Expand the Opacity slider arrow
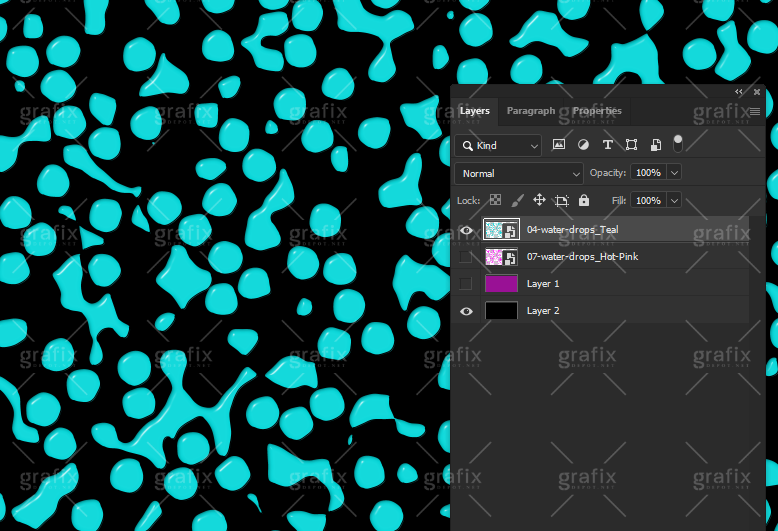778x531 pixels. [x=674, y=173]
